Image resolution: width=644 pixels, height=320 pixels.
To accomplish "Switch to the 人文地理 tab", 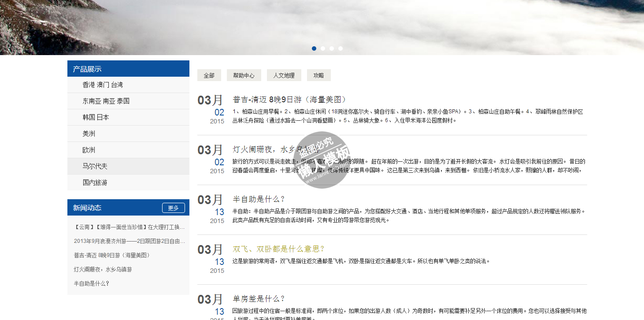I will [x=284, y=75].
